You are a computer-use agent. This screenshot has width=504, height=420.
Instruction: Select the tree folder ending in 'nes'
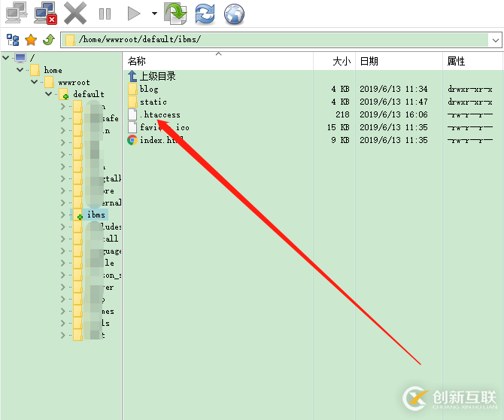94,312
